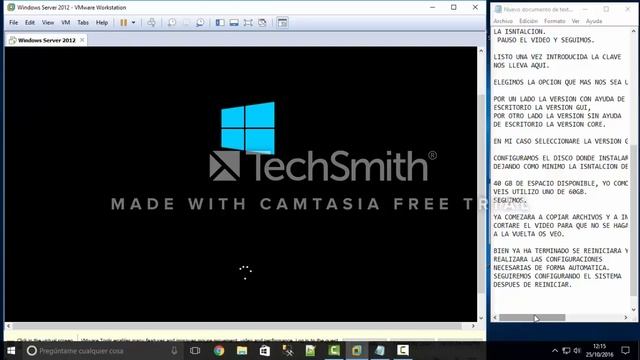Click the green document taskbar icon next to the tools icon
This screenshot has width=640, height=360.
[x=310, y=351]
